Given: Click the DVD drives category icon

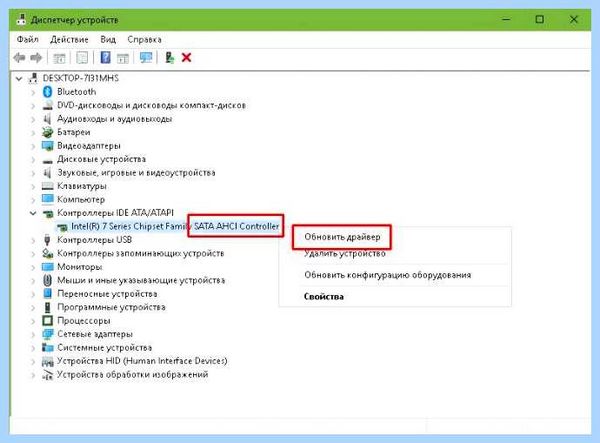Looking at the screenshot, I should [47, 105].
